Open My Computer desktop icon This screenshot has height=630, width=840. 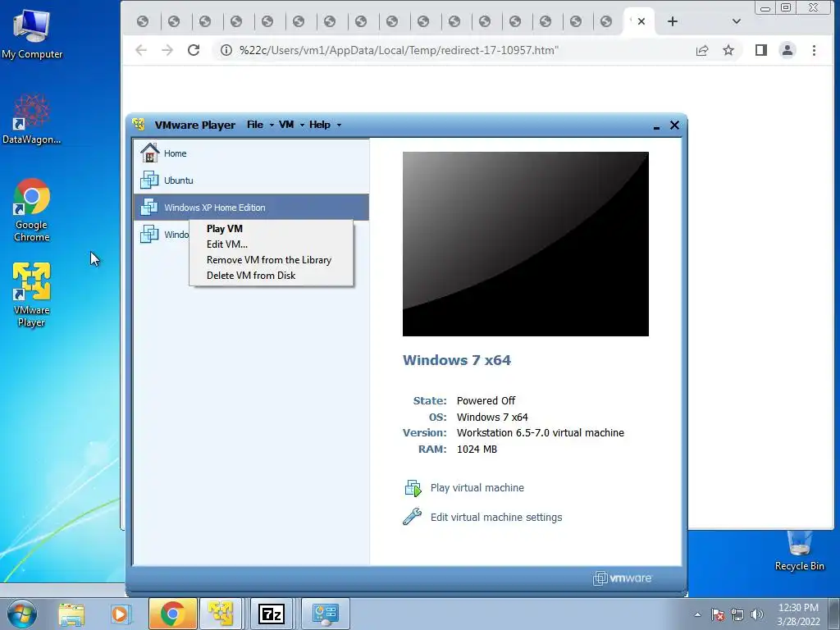pyautogui.click(x=32, y=34)
